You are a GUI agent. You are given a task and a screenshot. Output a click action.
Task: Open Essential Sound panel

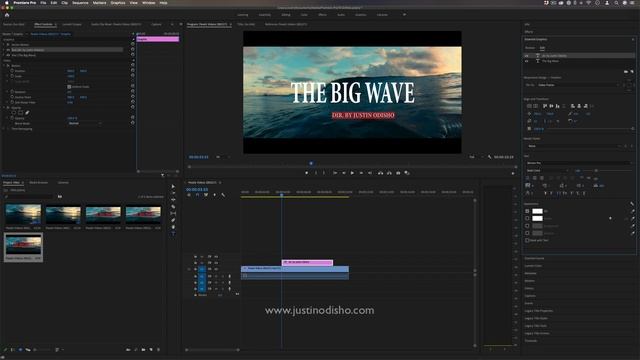click(x=534, y=258)
